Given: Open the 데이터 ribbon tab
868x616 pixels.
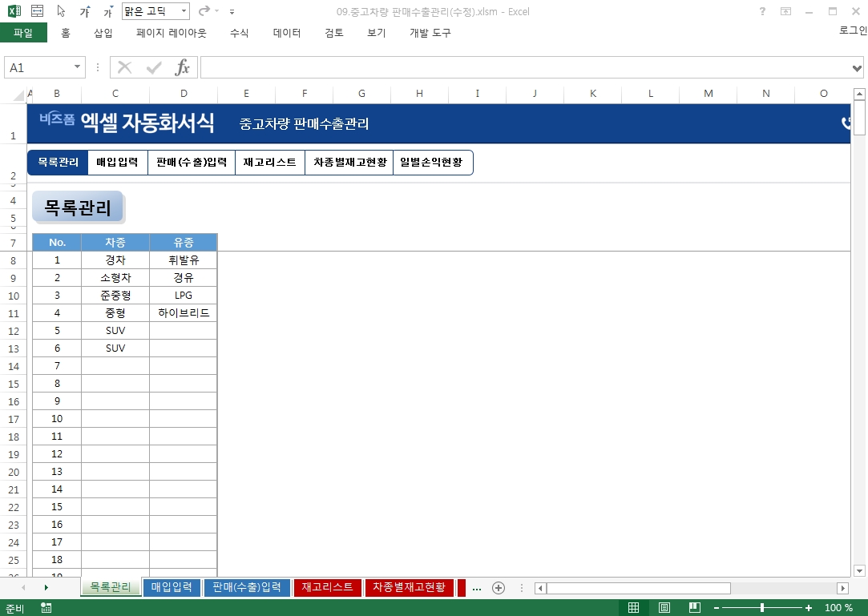Looking at the screenshot, I should tap(287, 33).
